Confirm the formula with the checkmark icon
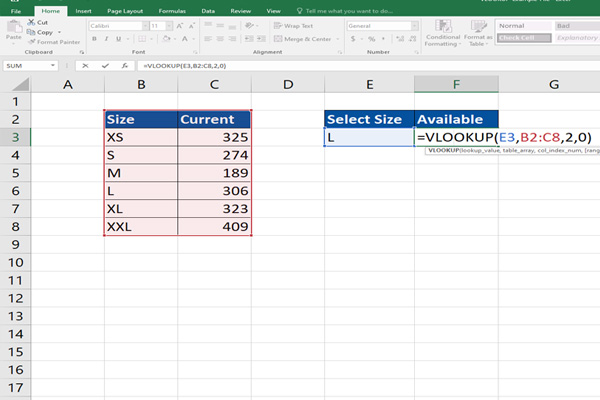 point(104,65)
